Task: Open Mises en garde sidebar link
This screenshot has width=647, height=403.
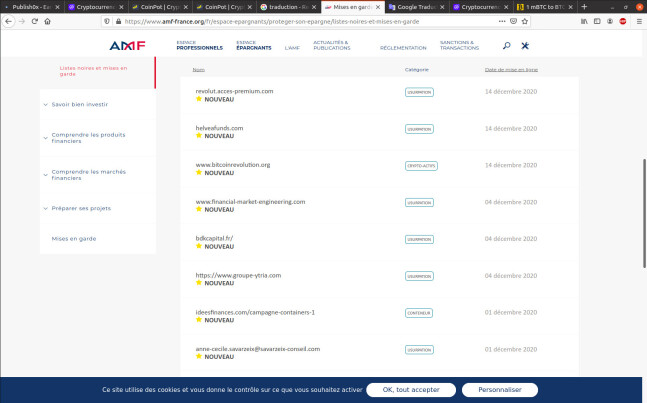Action: tap(74, 239)
